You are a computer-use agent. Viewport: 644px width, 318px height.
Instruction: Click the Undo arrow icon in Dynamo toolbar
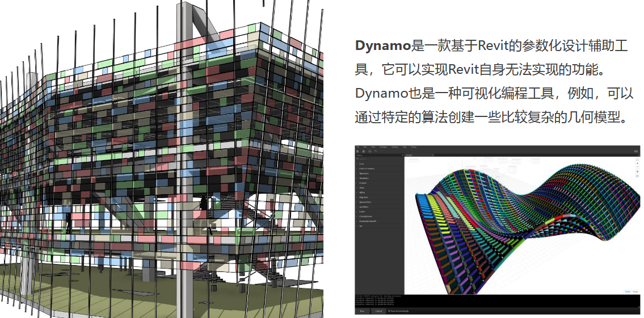376,151
